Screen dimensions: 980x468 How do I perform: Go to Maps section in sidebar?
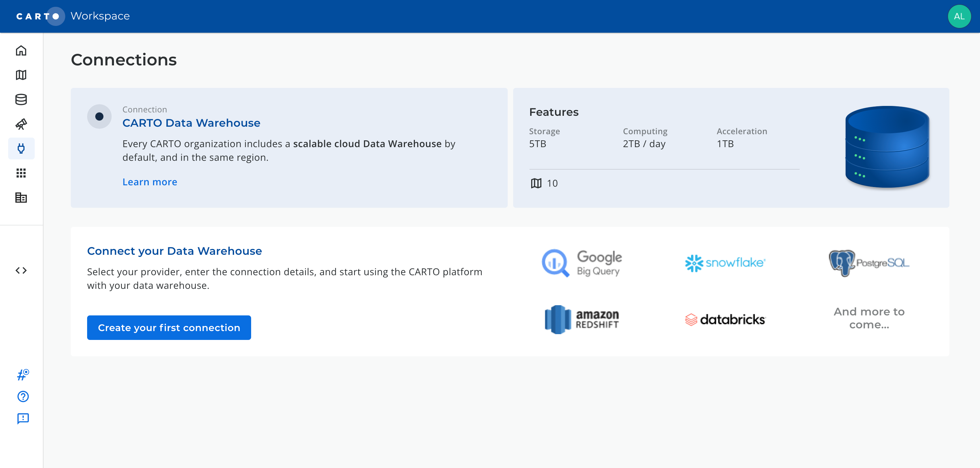point(21,75)
